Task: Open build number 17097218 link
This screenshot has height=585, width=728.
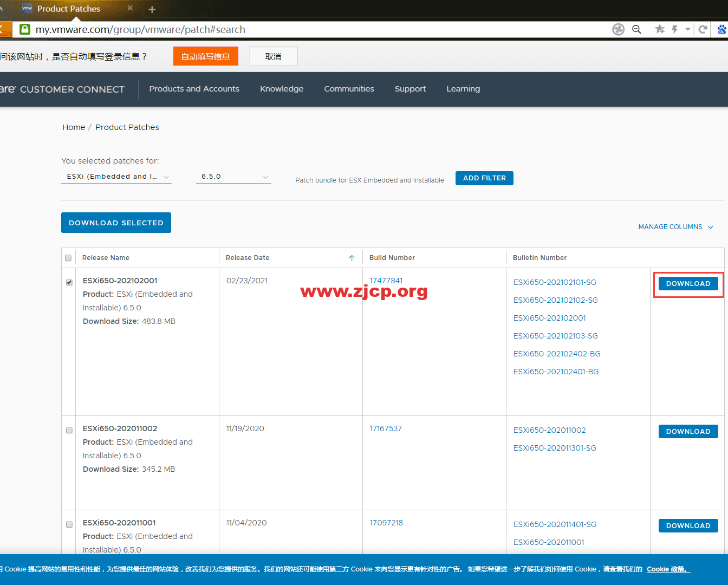Action: (x=386, y=523)
